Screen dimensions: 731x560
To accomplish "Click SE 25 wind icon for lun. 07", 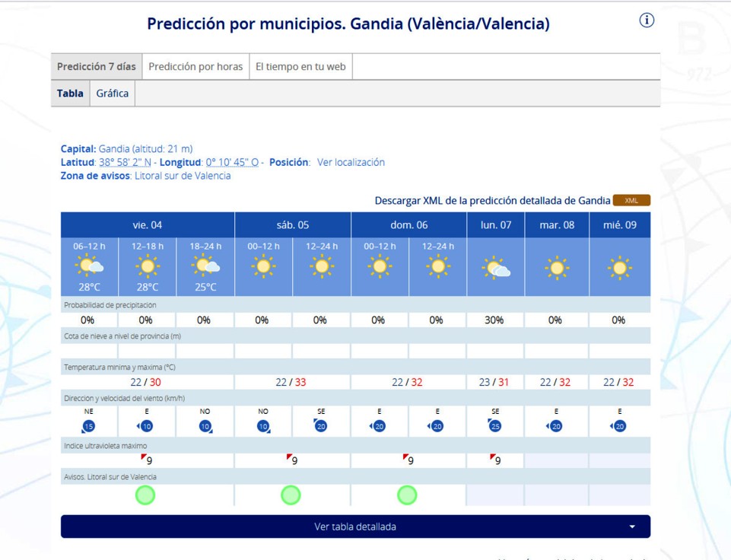I will pyautogui.click(x=494, y=425).
